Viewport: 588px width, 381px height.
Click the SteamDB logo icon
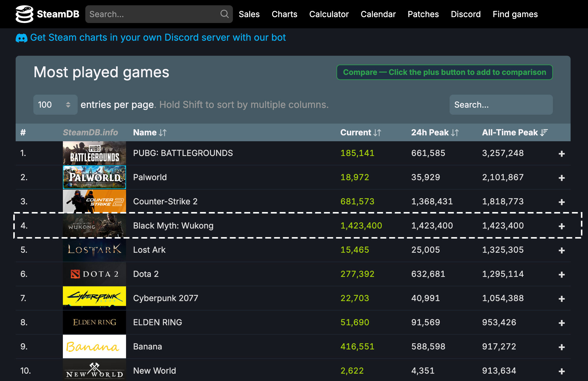(24, 14)
